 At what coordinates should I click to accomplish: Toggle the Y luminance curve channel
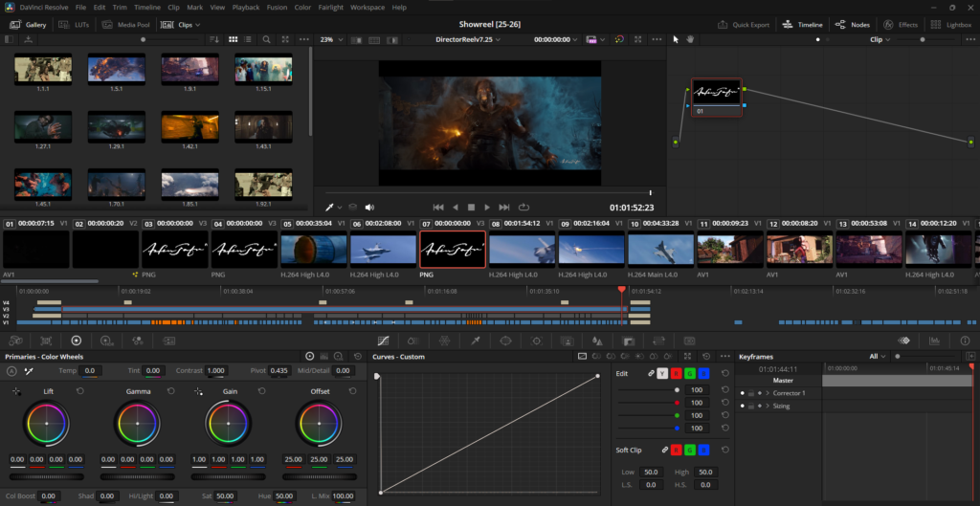coord(661,373)
